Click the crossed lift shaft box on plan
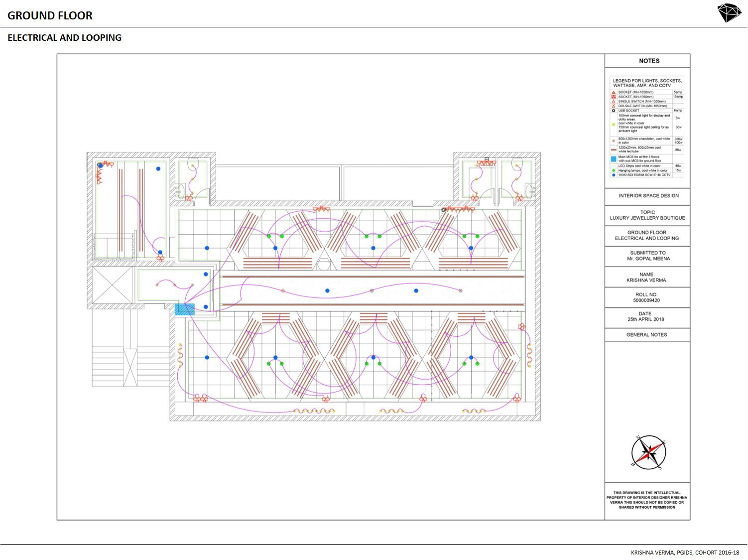 113,285
